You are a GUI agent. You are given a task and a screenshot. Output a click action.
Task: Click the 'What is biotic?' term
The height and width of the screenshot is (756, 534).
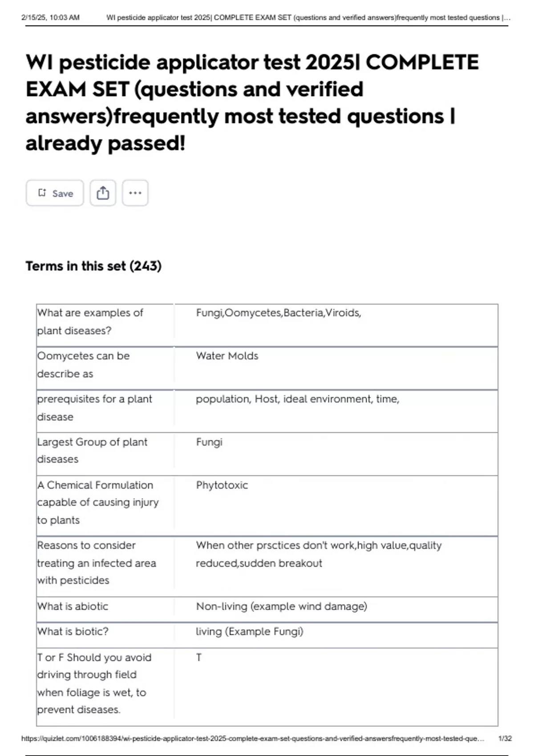[x=73, y=631]
